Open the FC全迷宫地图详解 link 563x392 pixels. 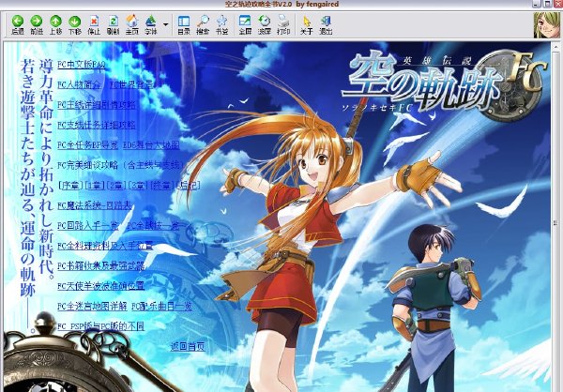tap(92, 306)
